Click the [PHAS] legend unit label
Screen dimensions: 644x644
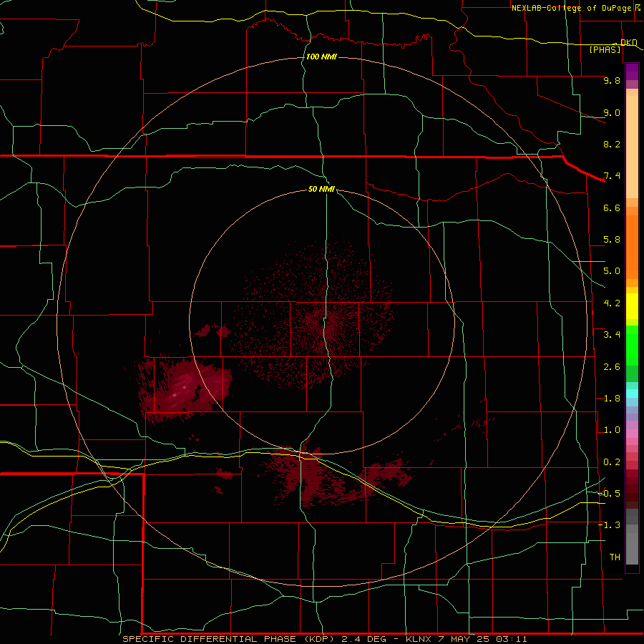[605, 50]
